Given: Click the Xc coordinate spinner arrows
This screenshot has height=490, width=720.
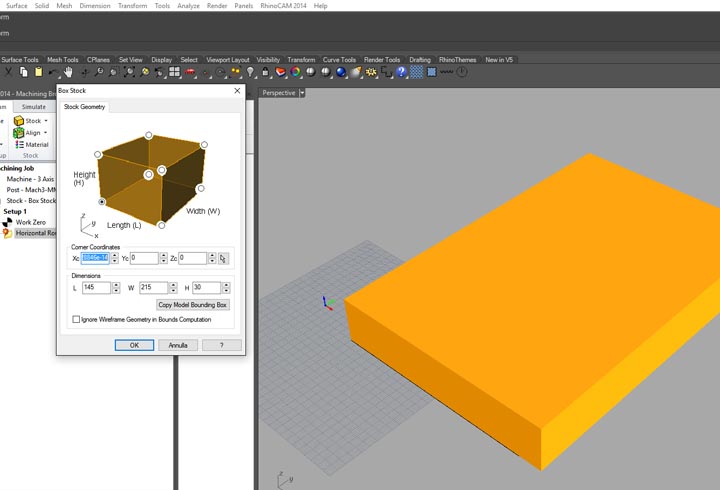Looking at the screenshot, I should pos(115,259).
